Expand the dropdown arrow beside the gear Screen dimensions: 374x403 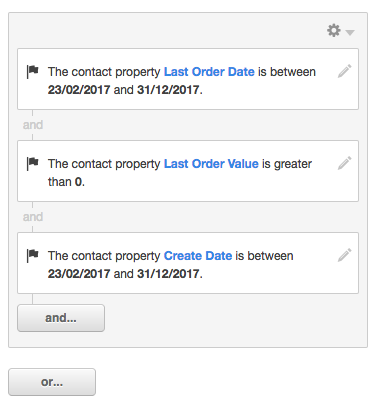tap(350, 32)
